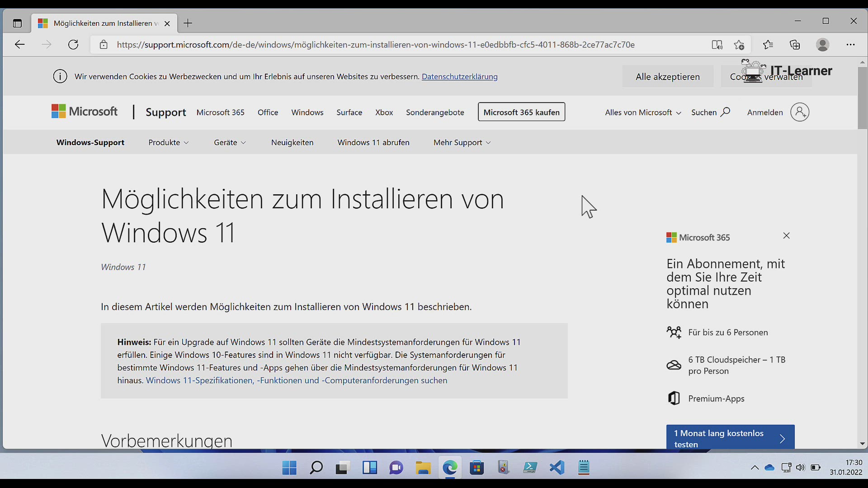Go back to the previous page

19,44
